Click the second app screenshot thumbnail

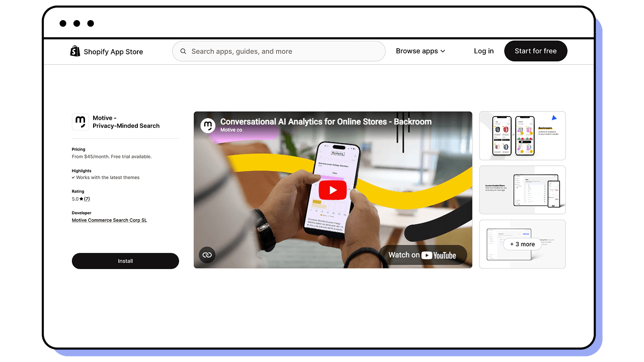coord(522,190)
